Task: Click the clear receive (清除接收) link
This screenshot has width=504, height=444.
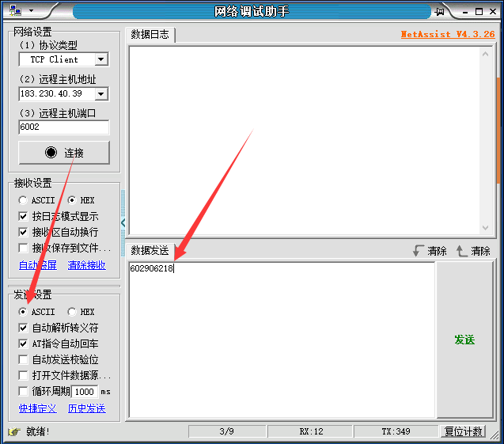Action: [x=87, y=265]
